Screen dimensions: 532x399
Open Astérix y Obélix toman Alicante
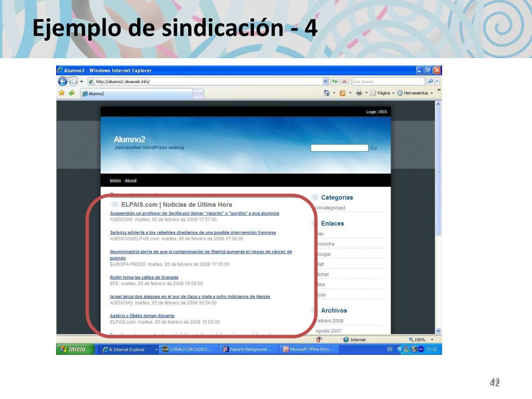point(142,316)
